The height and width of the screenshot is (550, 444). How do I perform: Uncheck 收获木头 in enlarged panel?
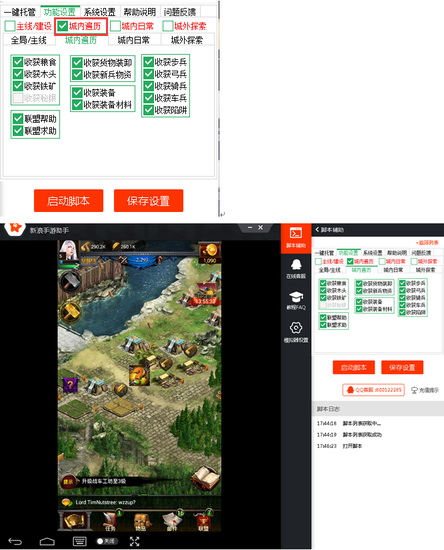(x=18, y=74)
